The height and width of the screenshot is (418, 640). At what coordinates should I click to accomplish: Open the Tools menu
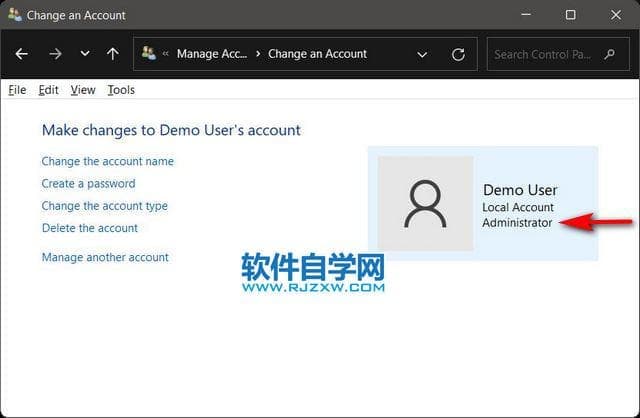click(x=121, y=90)
